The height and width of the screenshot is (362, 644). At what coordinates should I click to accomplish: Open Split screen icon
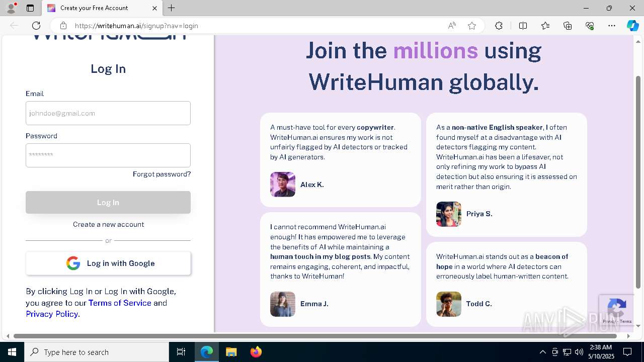(x=523, y=26)
